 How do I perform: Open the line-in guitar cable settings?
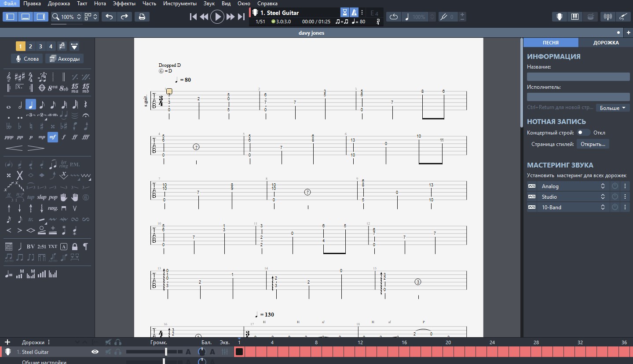[623, 17]
